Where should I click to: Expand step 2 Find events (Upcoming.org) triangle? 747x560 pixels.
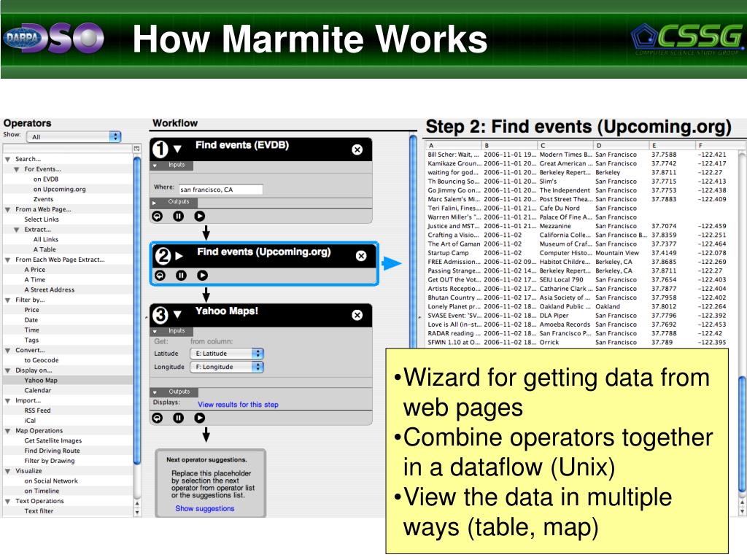[179, 256]
